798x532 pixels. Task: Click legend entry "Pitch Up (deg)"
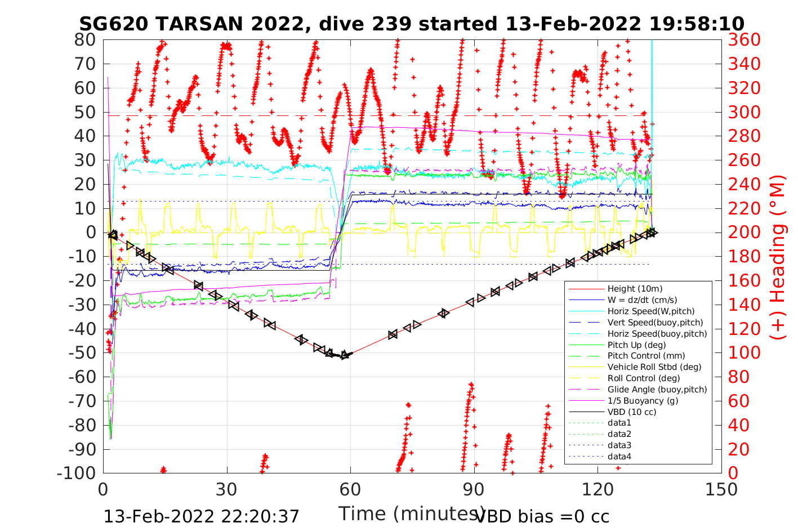coord(636,345)
